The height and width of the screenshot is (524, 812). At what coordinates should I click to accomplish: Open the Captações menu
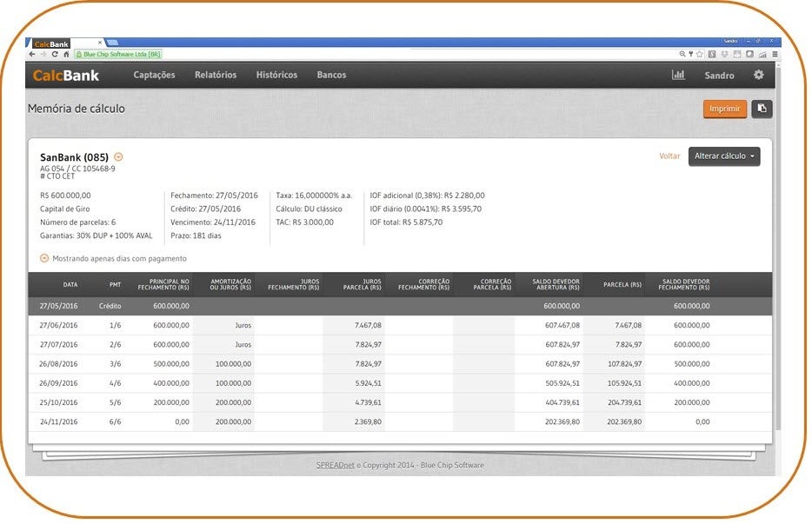[154, 76]
